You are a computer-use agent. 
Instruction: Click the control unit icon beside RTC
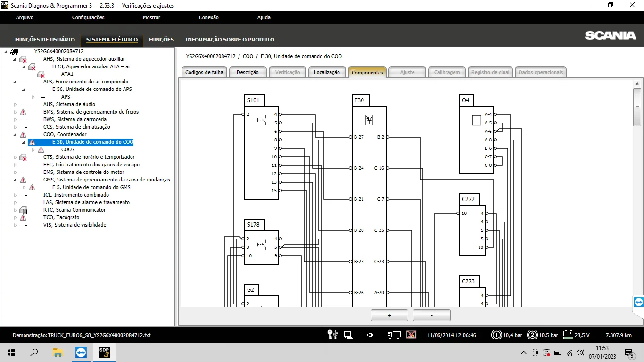click(23, 210)
